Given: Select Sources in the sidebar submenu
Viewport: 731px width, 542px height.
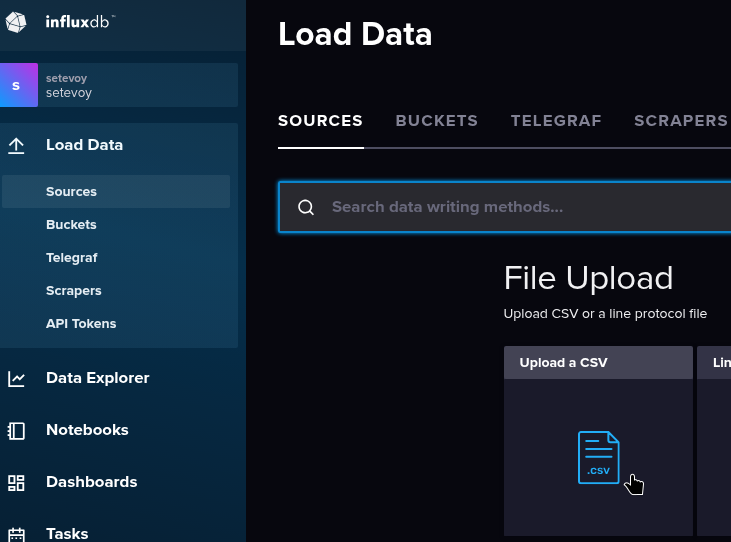Looking at the screenshot, I should 116,192.
